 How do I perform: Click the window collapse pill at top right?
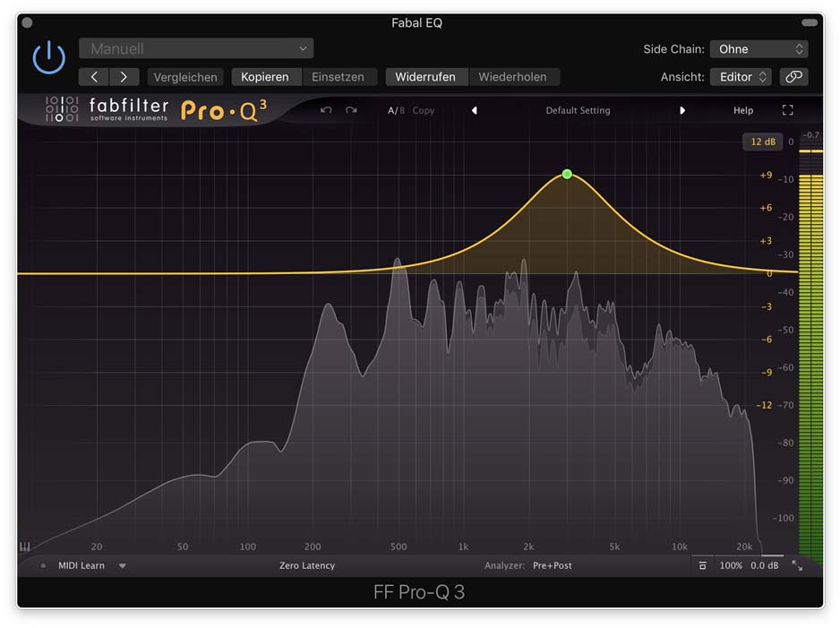point(810,22)
